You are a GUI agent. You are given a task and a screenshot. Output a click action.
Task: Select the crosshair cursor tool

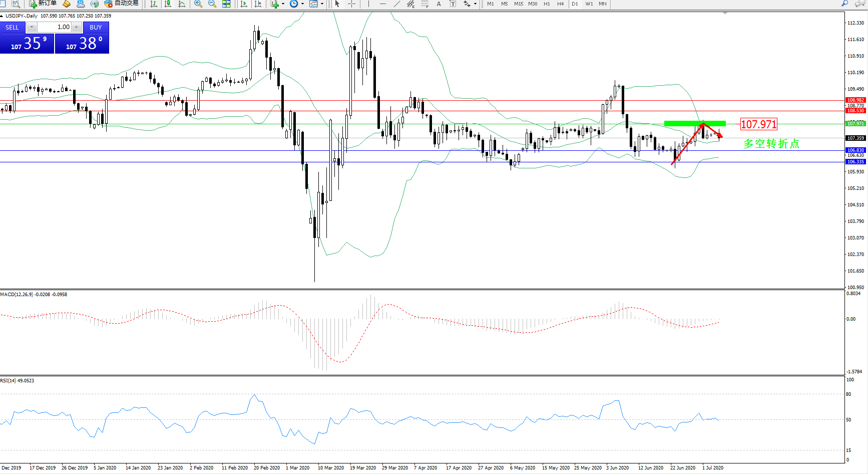[x=352, y=4]
